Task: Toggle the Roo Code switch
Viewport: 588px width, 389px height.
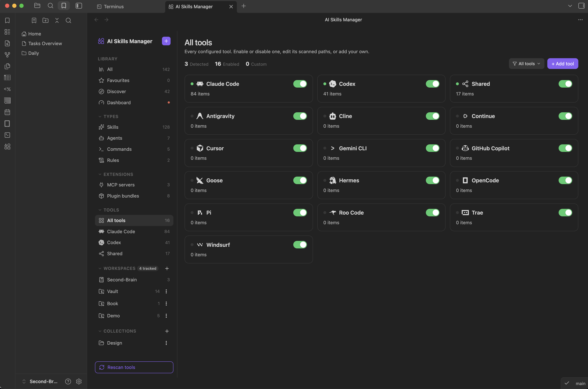Action: coord(432,213)
